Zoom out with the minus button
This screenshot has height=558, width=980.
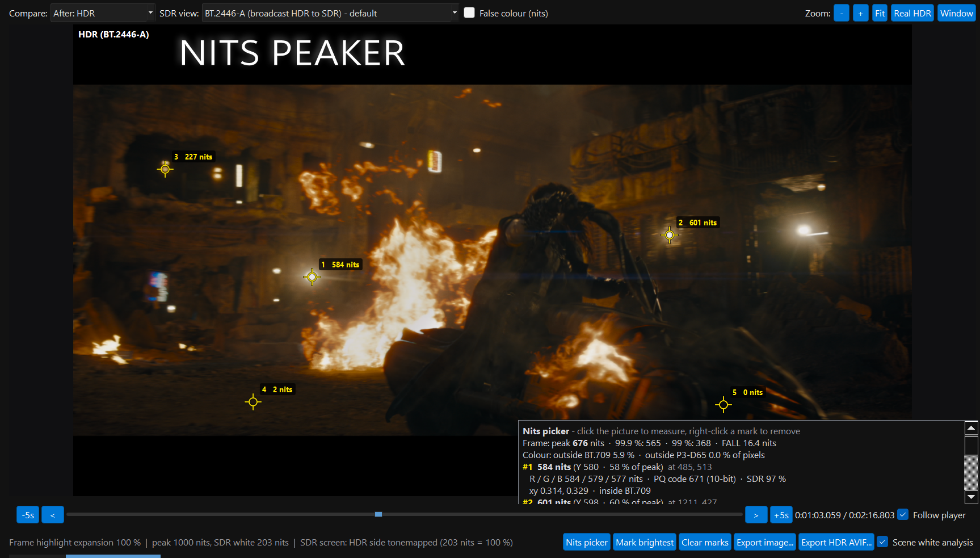pos(842,13)
